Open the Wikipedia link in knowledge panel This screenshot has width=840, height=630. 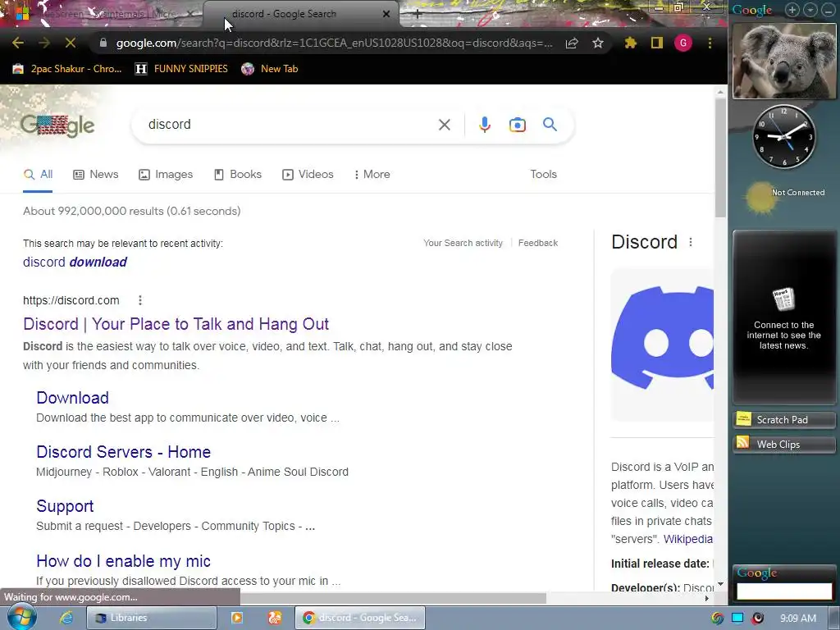(x=688, y=539)
